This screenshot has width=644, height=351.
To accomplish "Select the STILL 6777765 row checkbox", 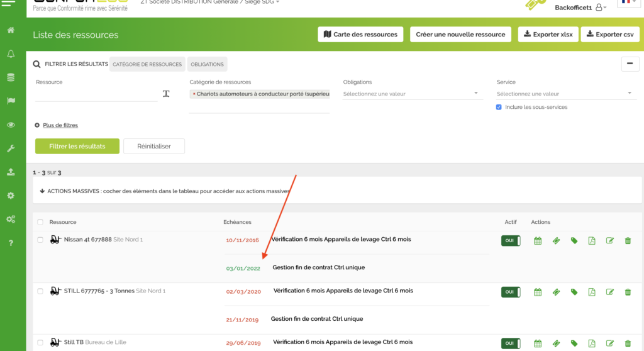I will tap(40, 291).
